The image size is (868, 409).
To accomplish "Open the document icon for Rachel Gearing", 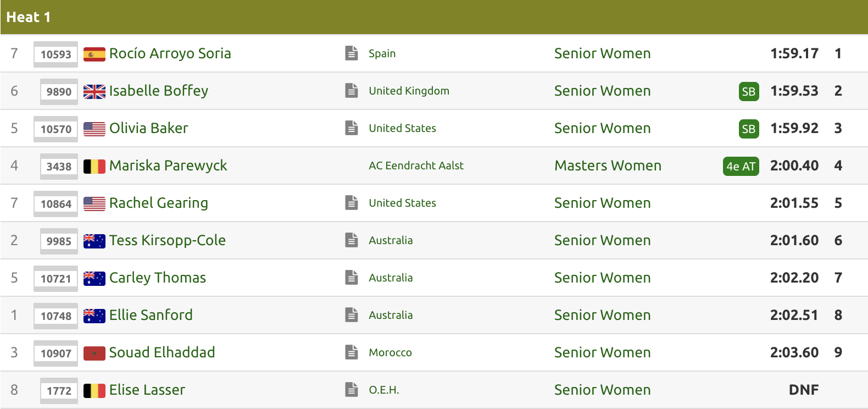I will 352,203.
